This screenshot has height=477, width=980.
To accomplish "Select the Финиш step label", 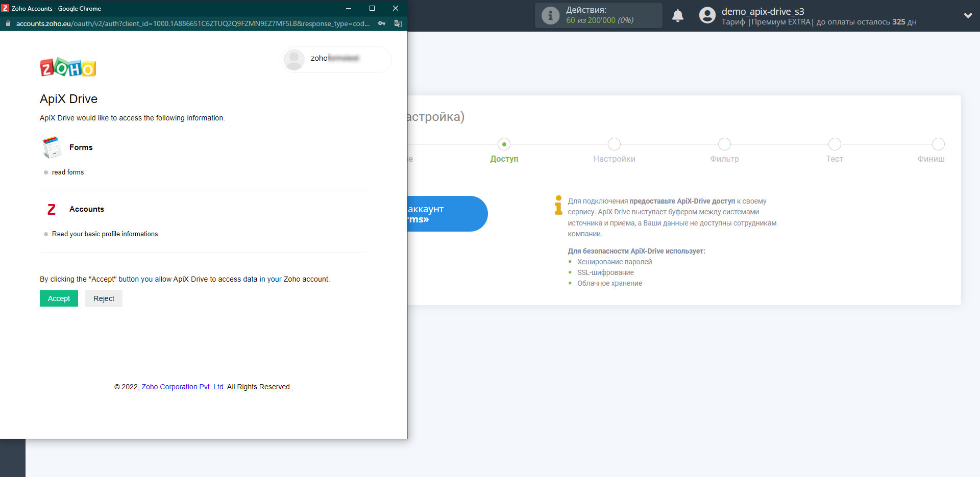I will pyautogui.click(x=931, y=159).
